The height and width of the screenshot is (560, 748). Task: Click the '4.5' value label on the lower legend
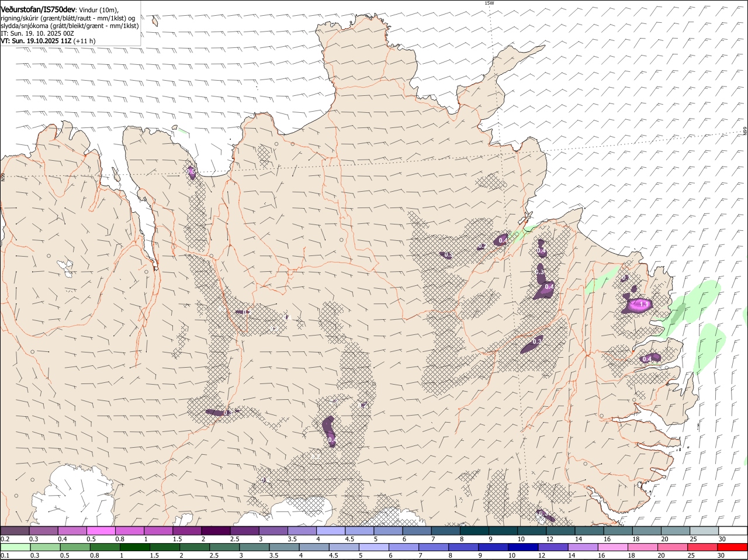point(333,555)
